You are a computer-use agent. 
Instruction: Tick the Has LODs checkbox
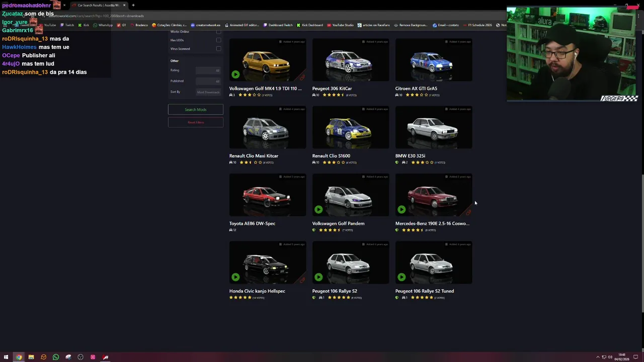pyautogui.click(x=218, y=40)
